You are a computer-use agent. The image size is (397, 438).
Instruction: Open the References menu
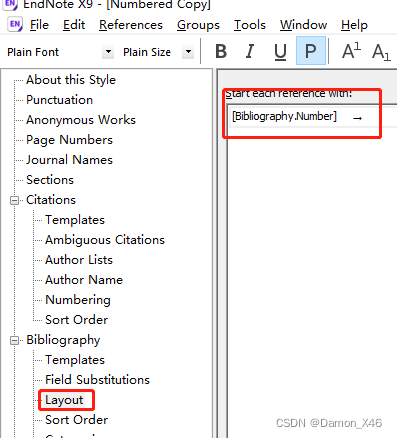click(x=131, y=25)
